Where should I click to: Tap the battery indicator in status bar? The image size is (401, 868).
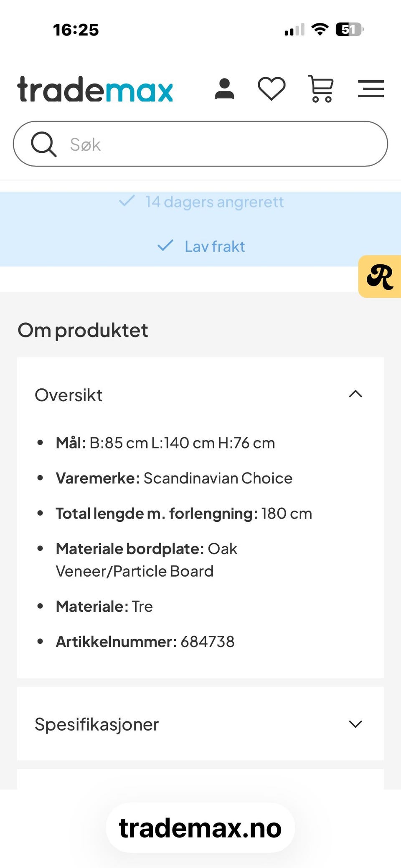[x=349, y=30]
